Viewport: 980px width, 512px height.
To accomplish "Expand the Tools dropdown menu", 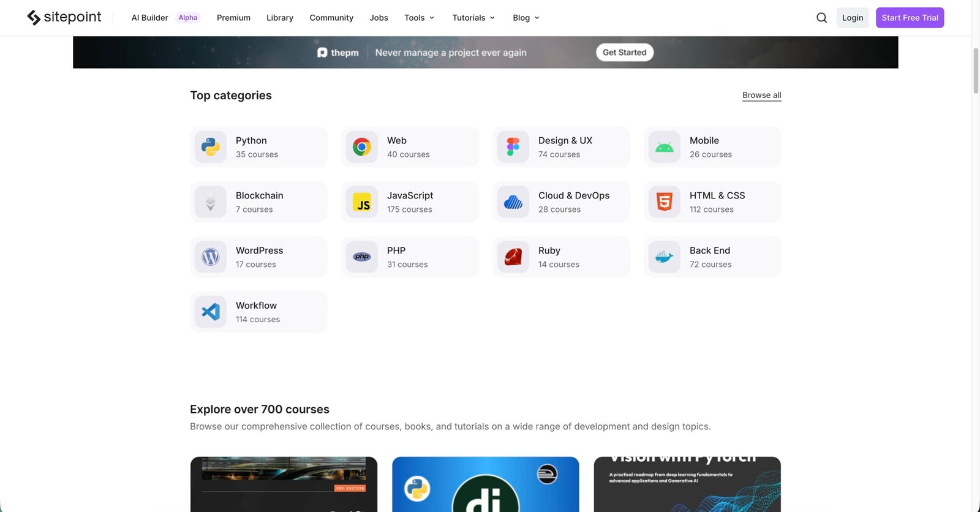I will (x=419, y=18).
